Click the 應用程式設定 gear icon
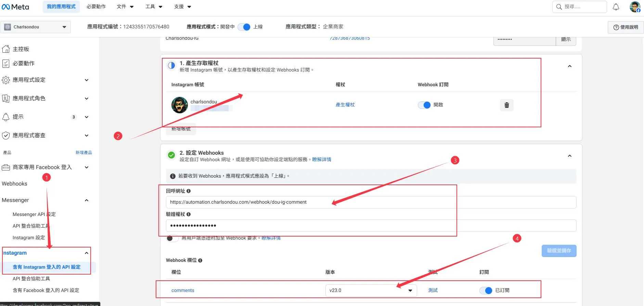This screenshot has height=306, width=644. (x=6, y=80)
